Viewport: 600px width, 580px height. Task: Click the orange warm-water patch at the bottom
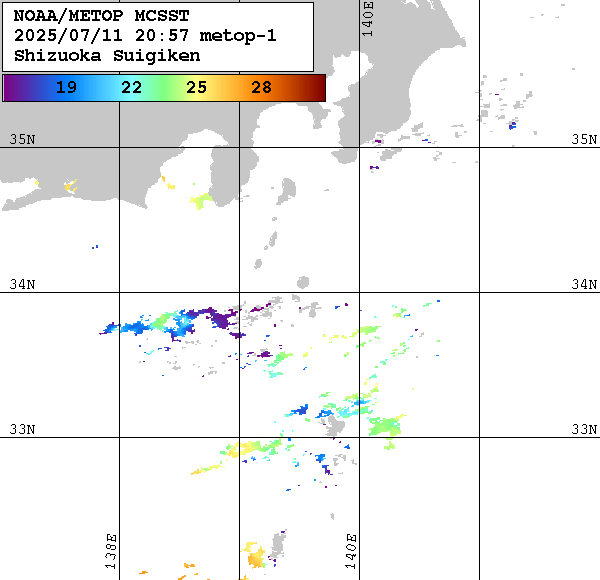click(256, 556)
